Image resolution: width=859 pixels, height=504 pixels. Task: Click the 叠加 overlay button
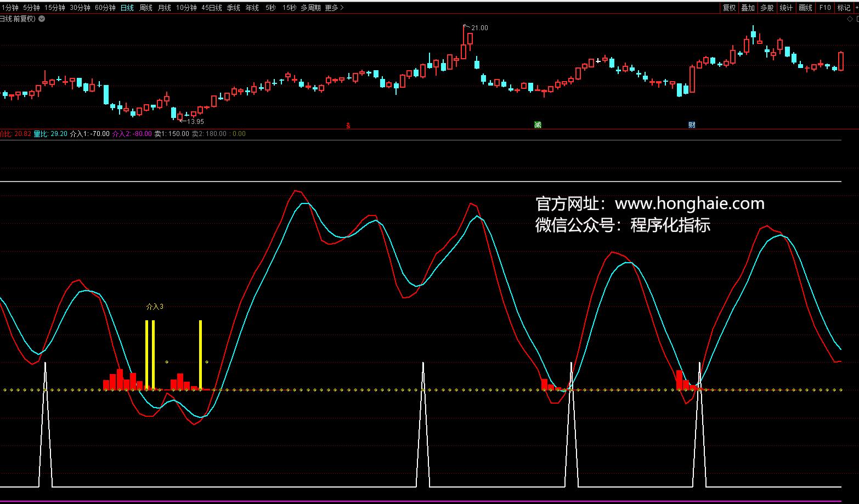click(748, 8)
